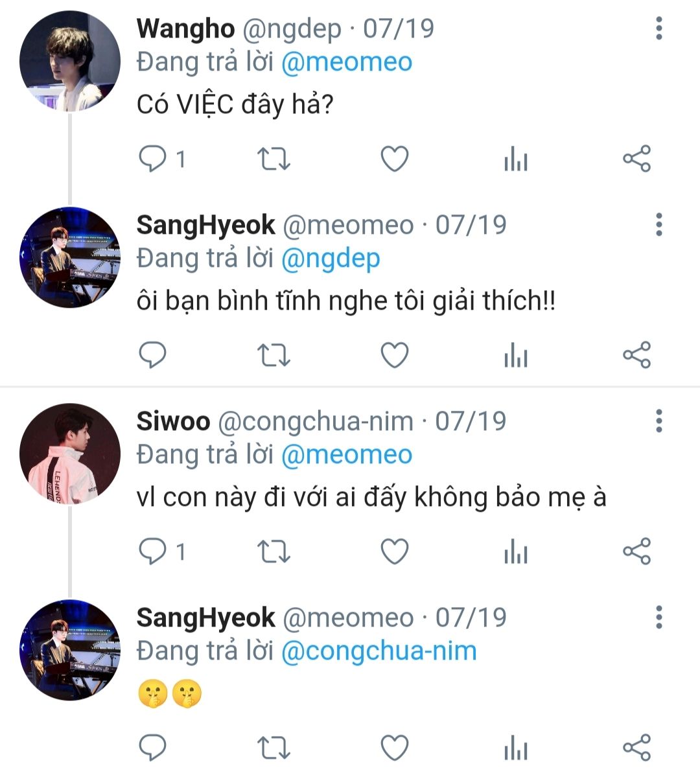Open the @congchua-nim mention link

[379, 651]
